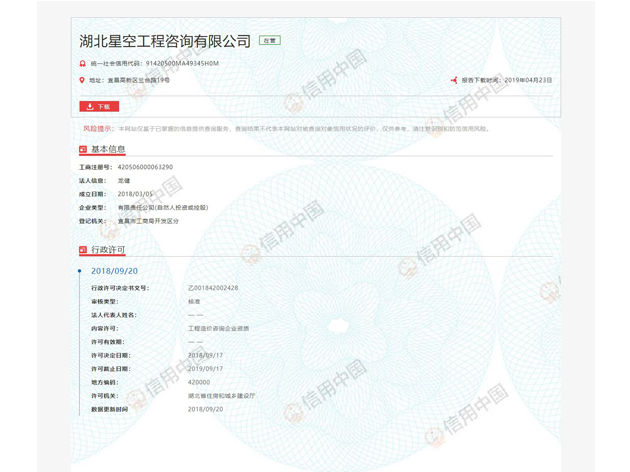Viewport: 630px width, 472px height.
Task: Click the location pin icon beside 地址
Action: tap(83, 80)
